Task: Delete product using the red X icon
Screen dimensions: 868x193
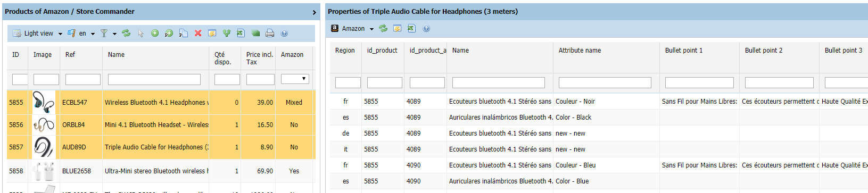Action: [197, 33]
